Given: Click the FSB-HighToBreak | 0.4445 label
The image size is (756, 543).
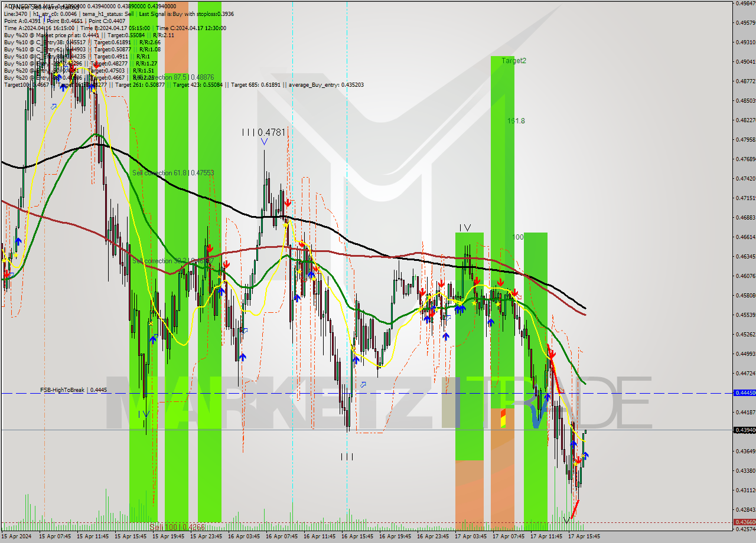Looking at the screenshot, I should 74,390.
